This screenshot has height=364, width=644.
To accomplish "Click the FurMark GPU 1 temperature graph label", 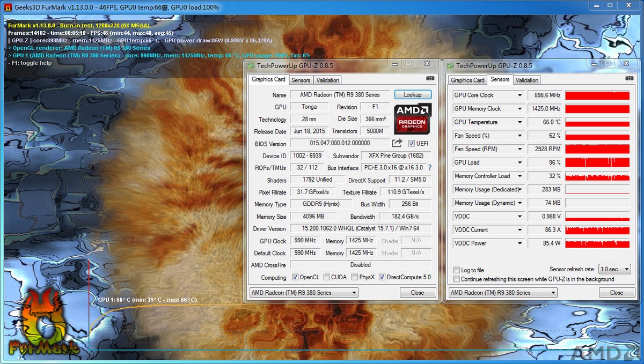I will (x=147, y=300).
